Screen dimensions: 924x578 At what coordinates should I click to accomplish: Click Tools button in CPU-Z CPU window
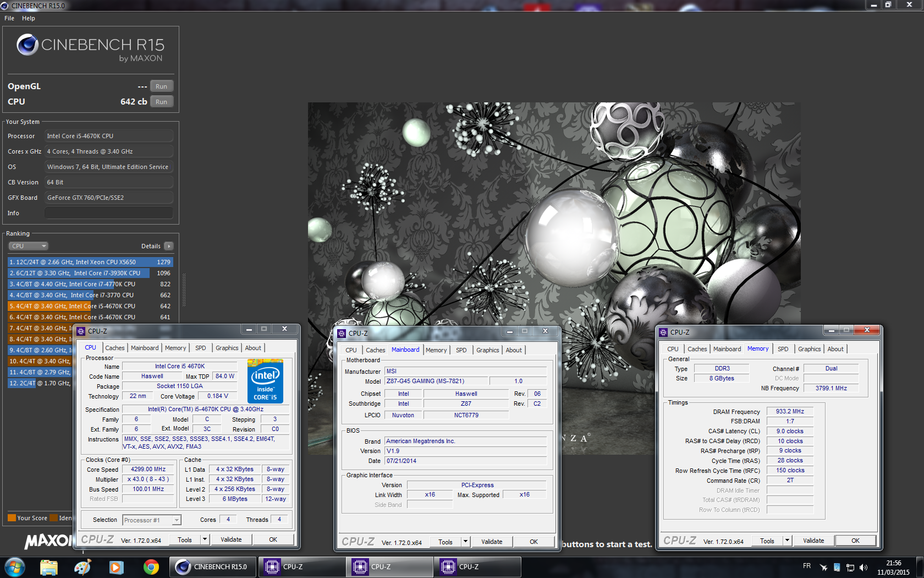click(185, 539)
